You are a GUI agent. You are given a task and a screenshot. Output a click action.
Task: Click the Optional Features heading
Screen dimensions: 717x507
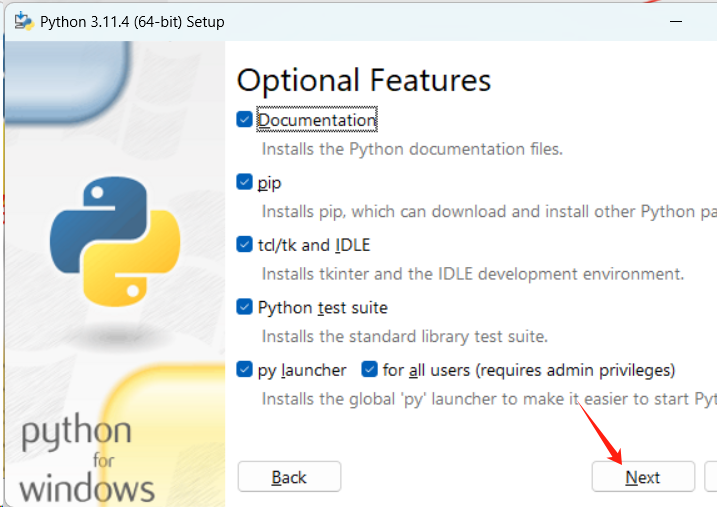click(363, 80)
